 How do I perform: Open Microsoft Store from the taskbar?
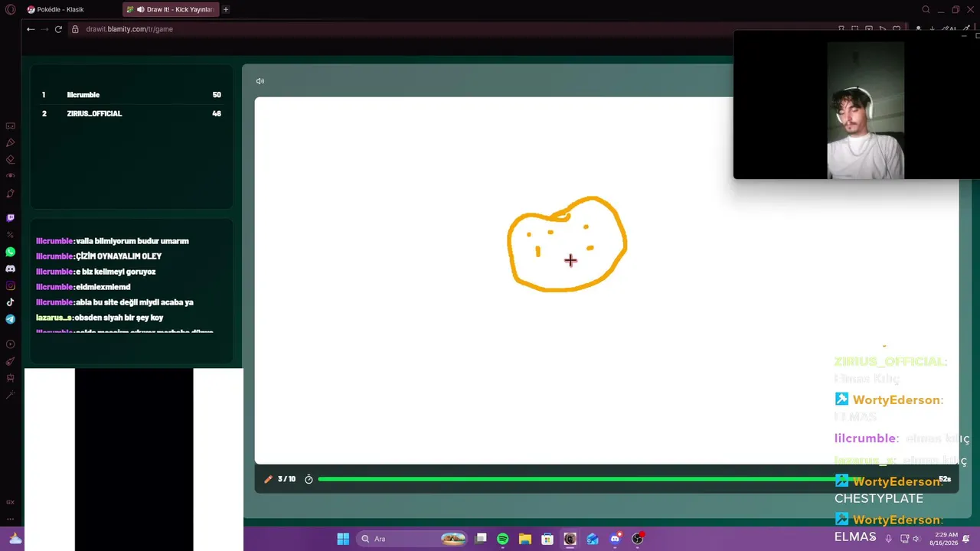click(547, 539)
